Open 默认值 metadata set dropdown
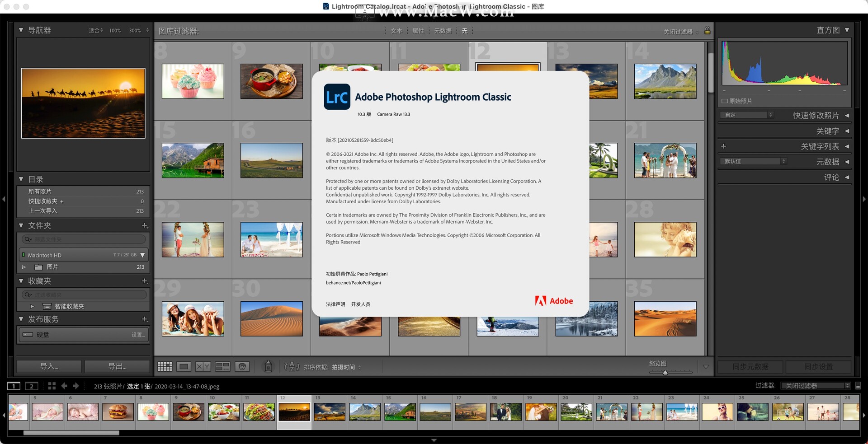The width and height of the screenshot is (868, 444). point(753,161)
